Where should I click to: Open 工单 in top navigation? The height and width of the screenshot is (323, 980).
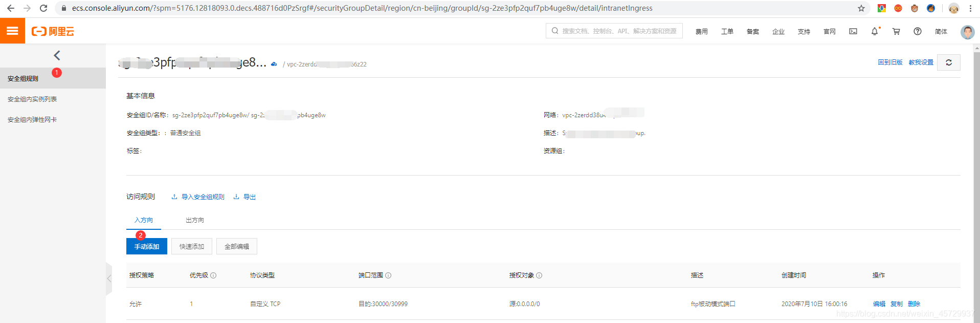tap(727, 32)
